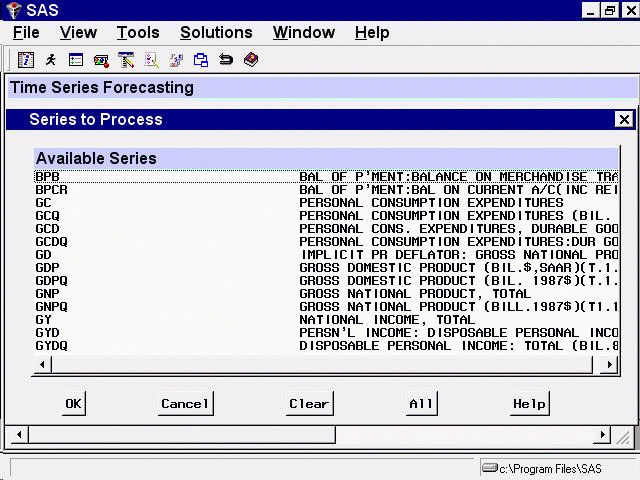The width and height of the screenshot is (640, 480).
Task: Click the purple book toolbar icon
Action: click(x=251, y=60)
